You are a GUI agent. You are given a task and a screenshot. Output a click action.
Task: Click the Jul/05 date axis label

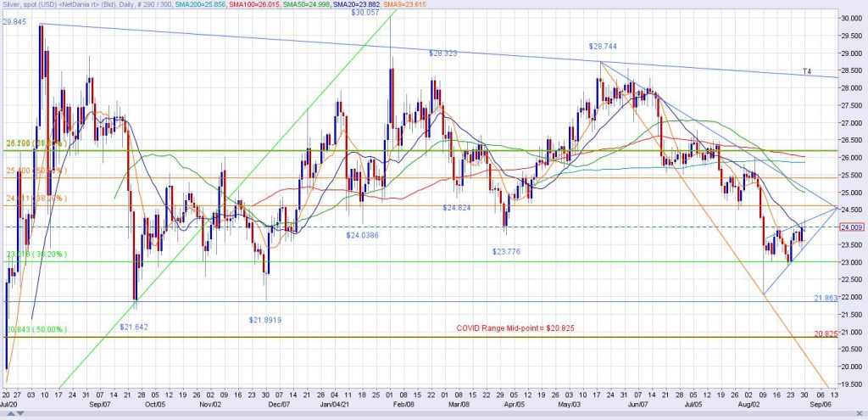(693, 405)
